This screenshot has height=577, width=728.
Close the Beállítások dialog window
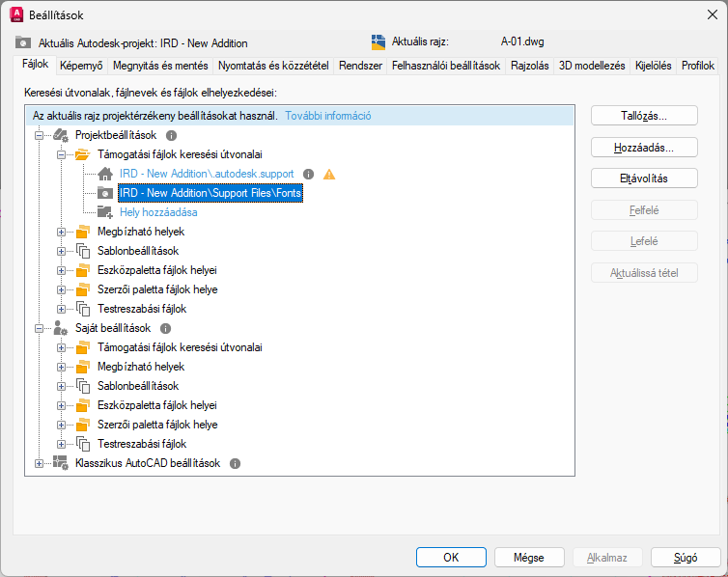pyautogui.click(x=713, y=14)
